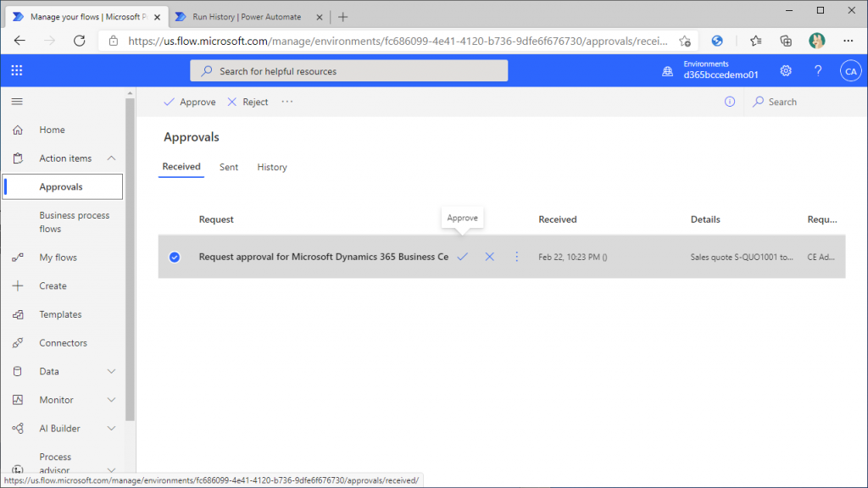Switch to the History tab
The width and height of the screenshot is (868, 488).
coord(272,167)
